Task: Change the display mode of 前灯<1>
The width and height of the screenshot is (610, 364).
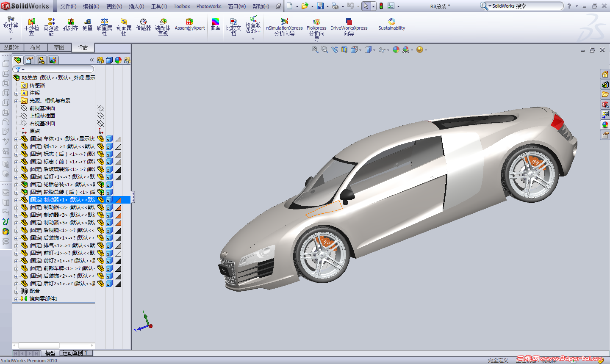Action: (x=109, y=253)
